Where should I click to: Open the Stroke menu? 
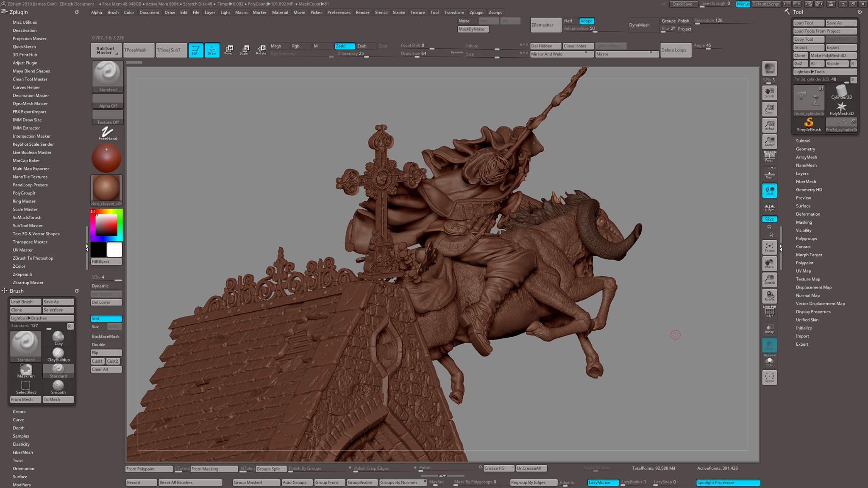tap(398, 12)
